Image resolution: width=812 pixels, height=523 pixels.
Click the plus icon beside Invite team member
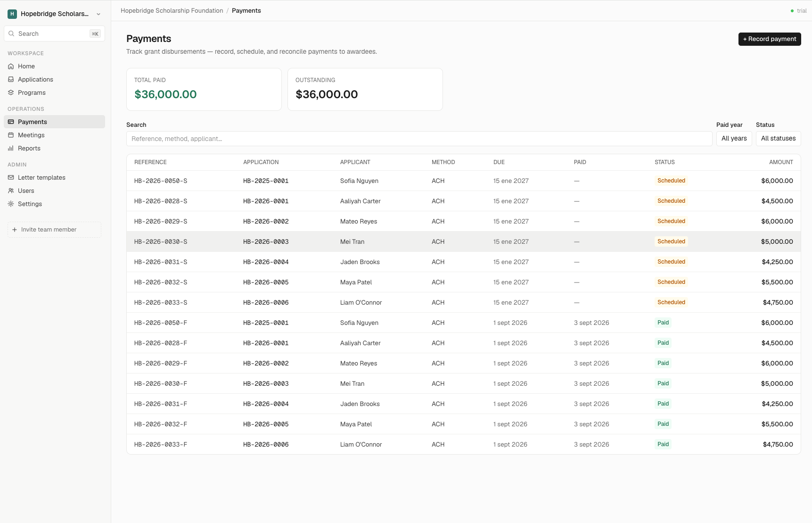click(x=15, y=230)
